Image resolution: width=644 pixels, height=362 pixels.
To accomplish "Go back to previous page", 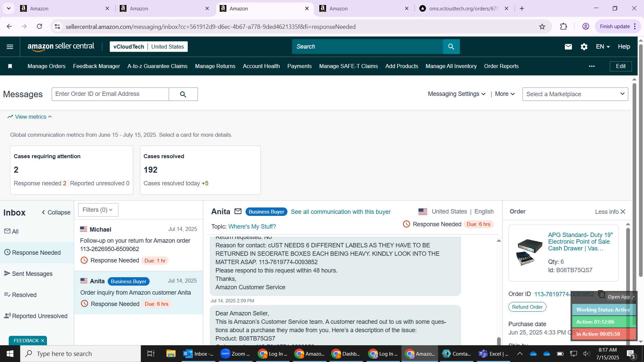I will [9, 26].
